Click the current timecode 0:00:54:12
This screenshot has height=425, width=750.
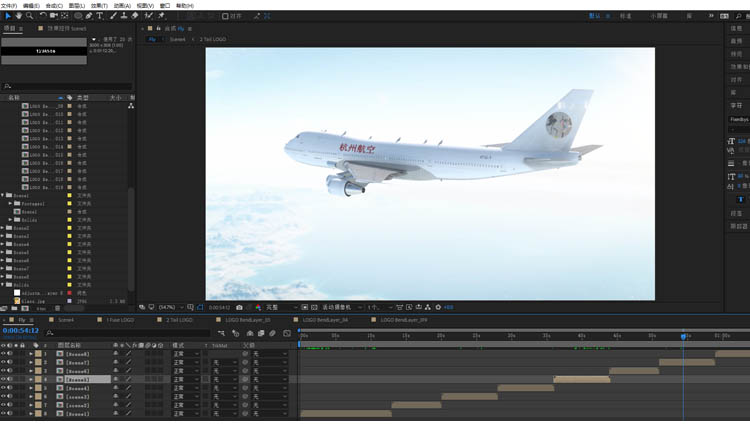[x=20, y=330]
